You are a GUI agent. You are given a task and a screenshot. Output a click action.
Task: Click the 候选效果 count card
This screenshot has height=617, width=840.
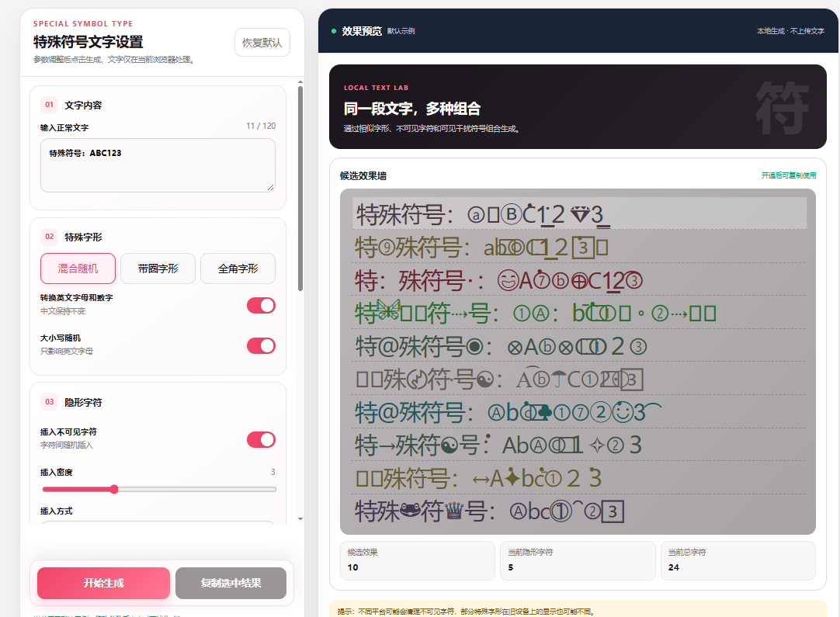418,560
